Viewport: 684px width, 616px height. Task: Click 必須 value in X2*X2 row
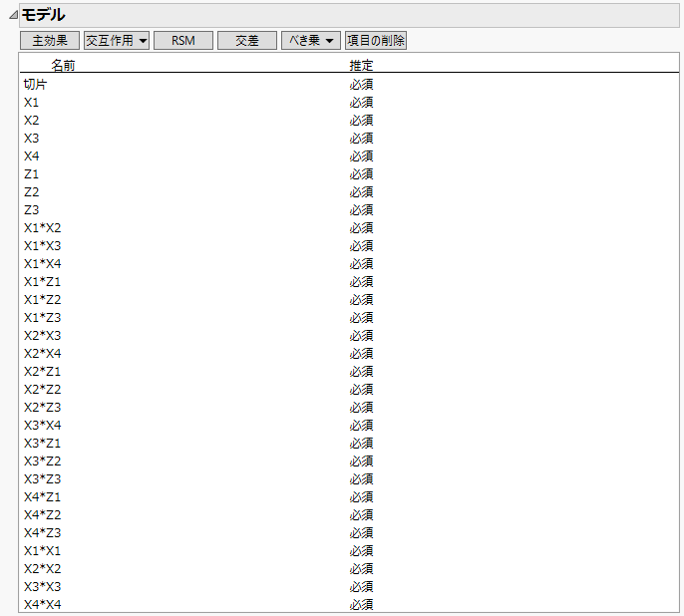(x=361, y=568)
